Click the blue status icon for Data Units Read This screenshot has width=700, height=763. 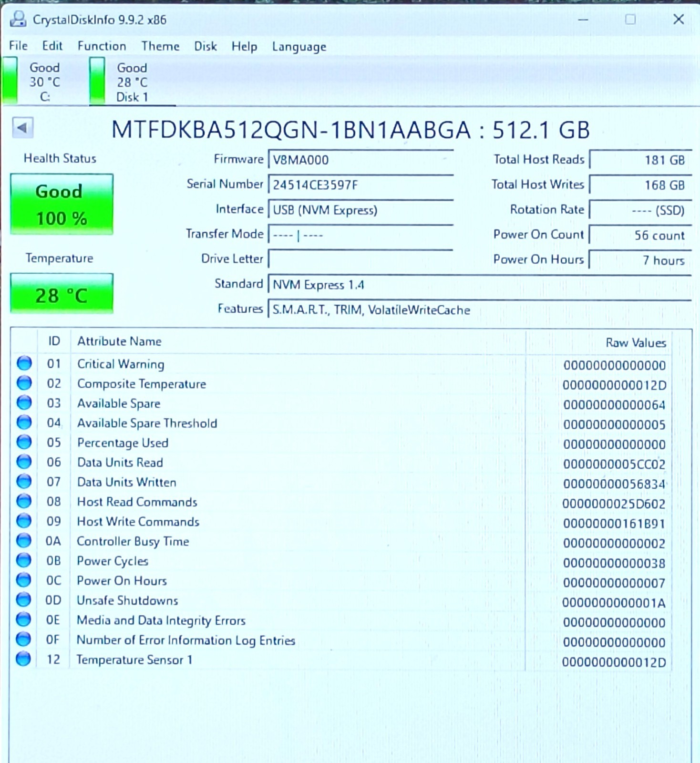24,462
